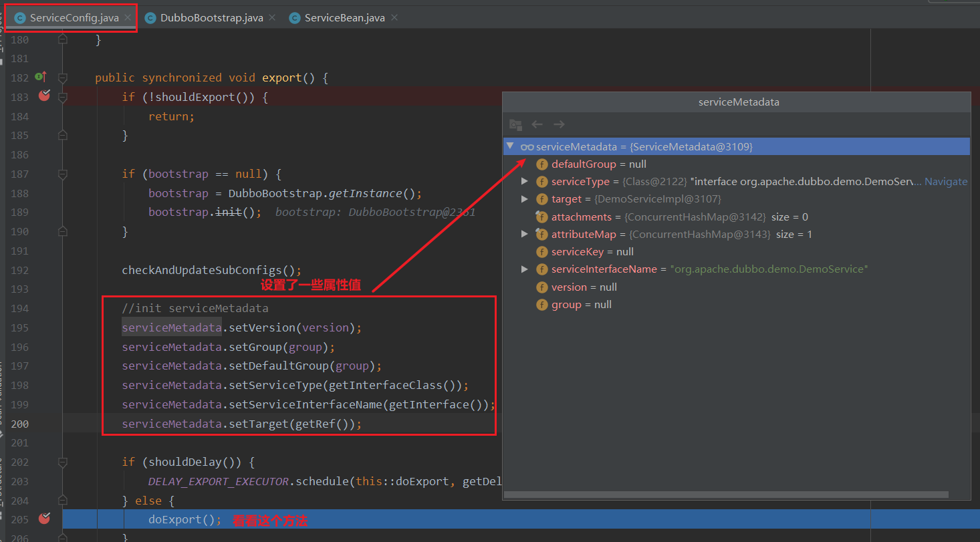Close the ServiceConfig.java tab

128,17
